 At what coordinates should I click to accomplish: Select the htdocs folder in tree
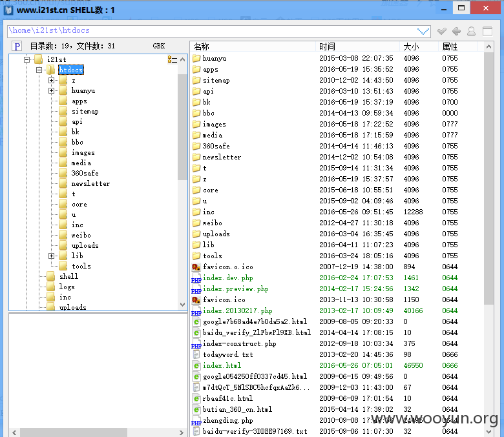pyautogui.click(x=71, y=70)
